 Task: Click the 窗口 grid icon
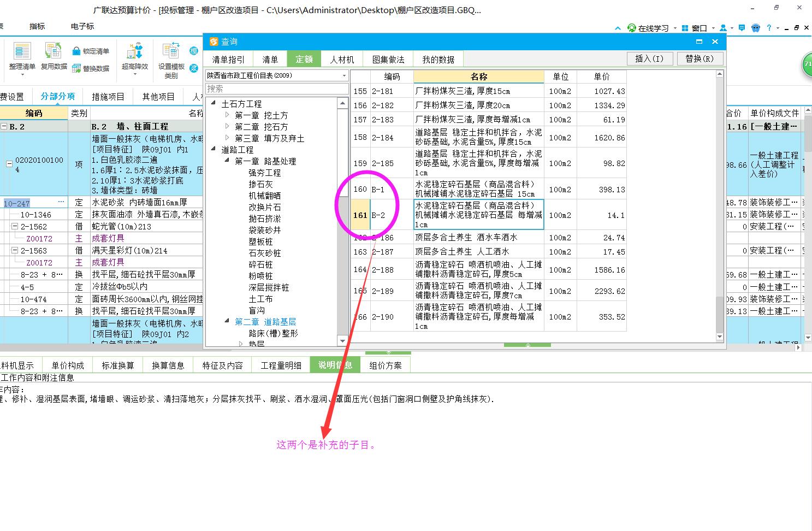(x=685, y=28)
